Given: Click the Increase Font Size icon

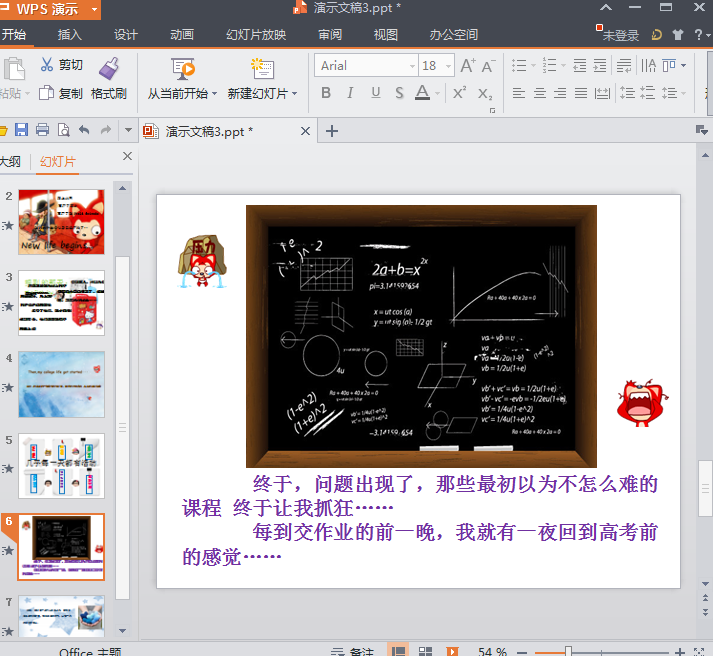Looking at the screenshot, I should click(x=467, y=66).
